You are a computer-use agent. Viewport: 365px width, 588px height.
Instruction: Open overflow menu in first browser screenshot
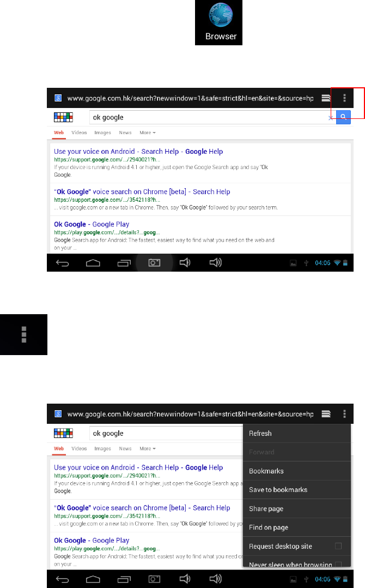344,98
